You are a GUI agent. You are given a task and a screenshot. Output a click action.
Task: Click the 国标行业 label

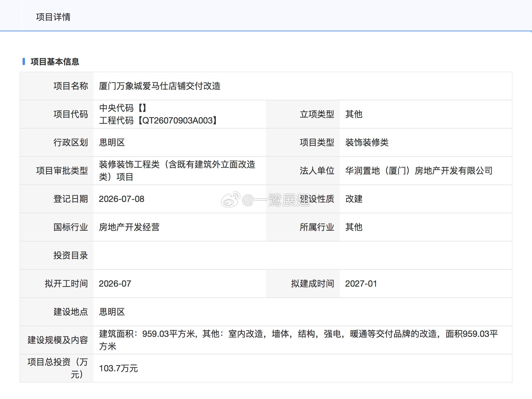click(x=71, y=227)
